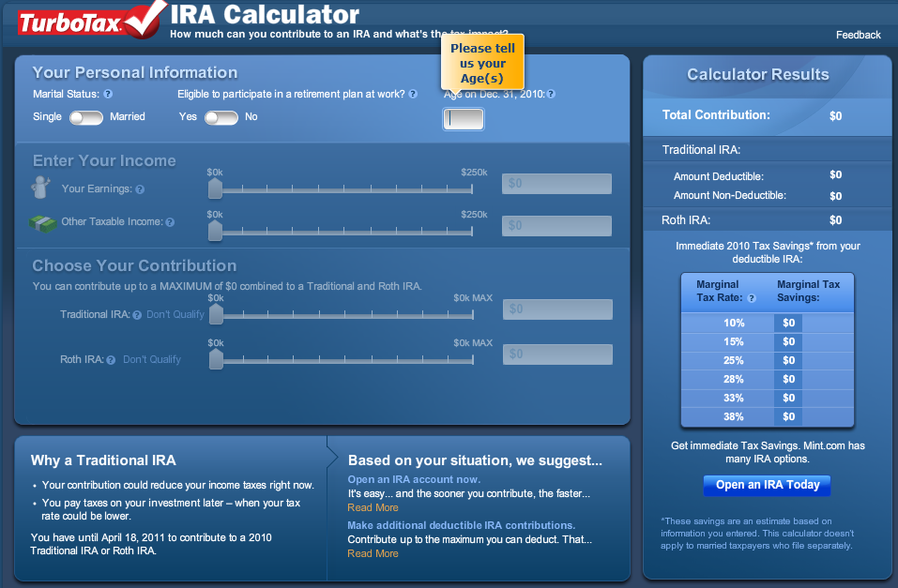Click the Amount Non-Deductible label

click(x=730, y=195)
